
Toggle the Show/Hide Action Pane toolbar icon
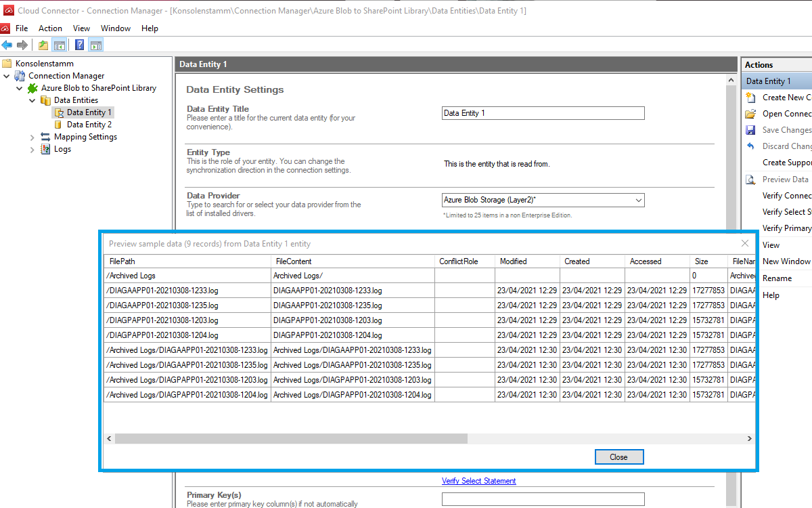(x=95, y=45)
